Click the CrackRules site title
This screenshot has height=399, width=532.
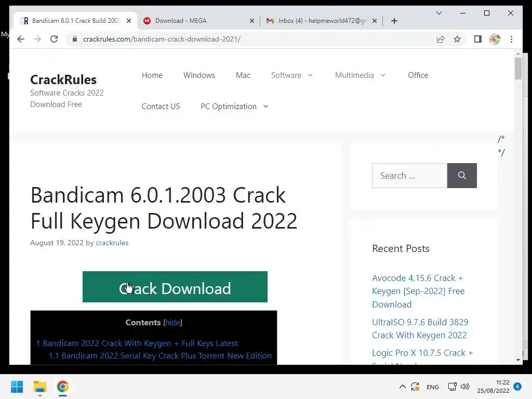click(x=63, y=79)
